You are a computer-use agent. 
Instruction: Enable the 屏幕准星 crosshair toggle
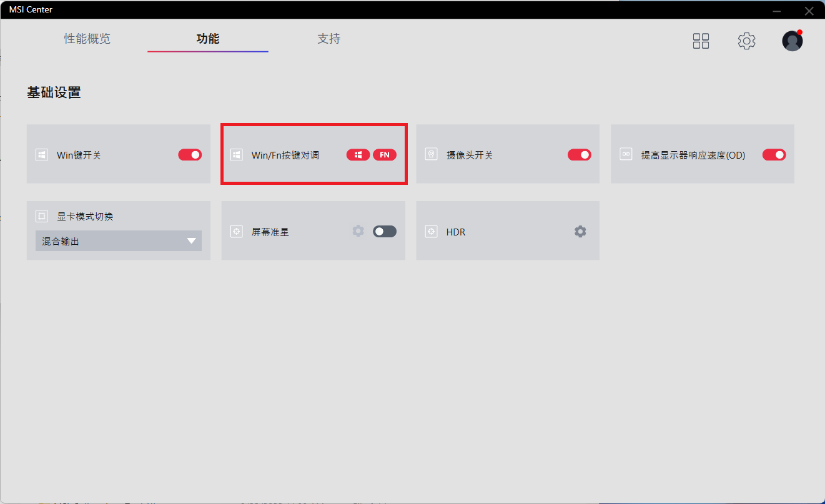[384, 232]
